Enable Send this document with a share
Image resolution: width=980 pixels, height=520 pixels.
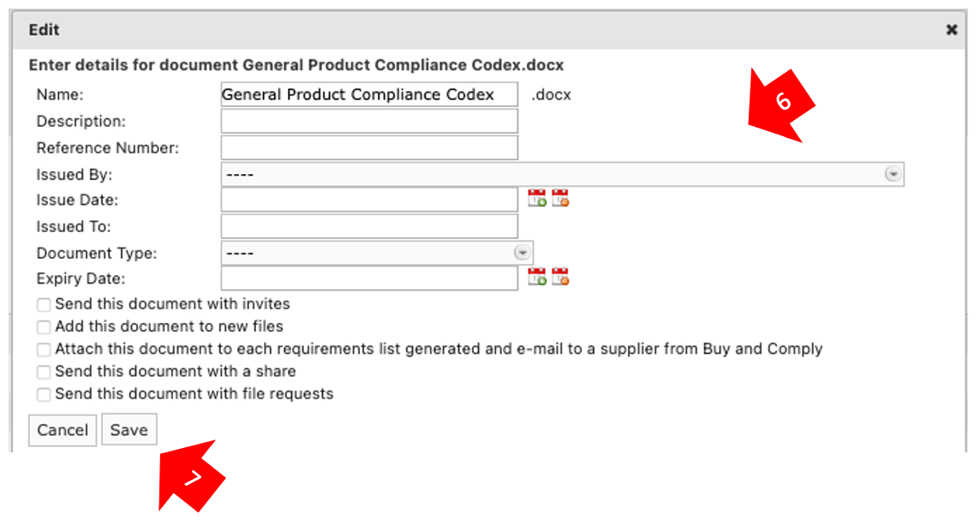[43, 373]
